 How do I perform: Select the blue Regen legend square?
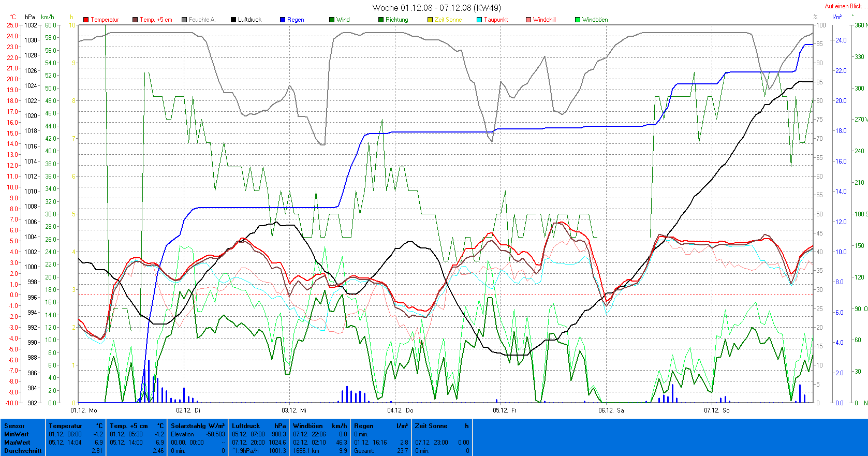click(x=283, y=20)
